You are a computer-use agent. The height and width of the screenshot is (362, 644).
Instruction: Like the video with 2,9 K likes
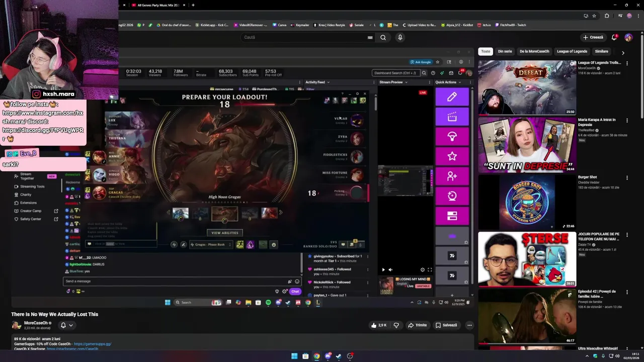click(379, 325)
